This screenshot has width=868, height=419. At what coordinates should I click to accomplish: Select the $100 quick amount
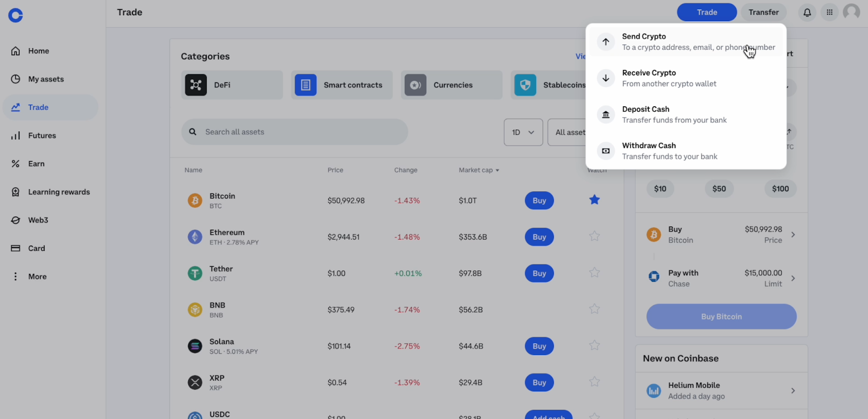pos(781,189)
